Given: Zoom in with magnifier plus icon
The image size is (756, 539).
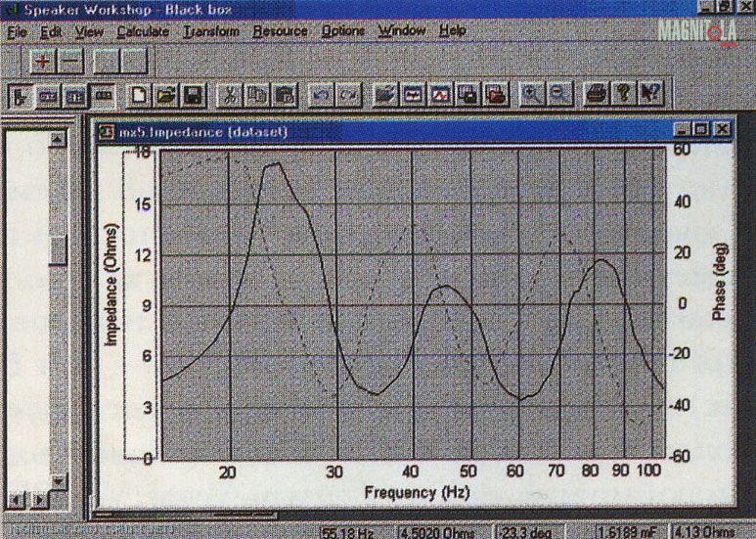Looking at the screenshot, I should [532, 94].
